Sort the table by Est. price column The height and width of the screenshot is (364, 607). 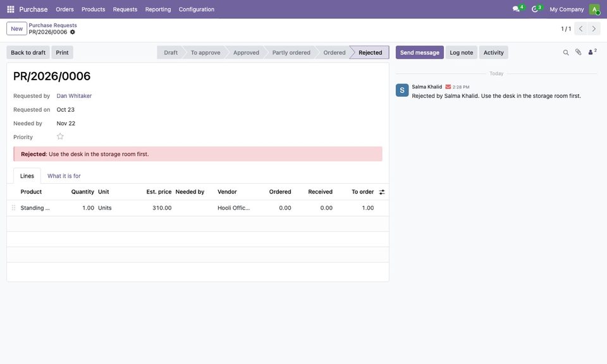point(159,192)
